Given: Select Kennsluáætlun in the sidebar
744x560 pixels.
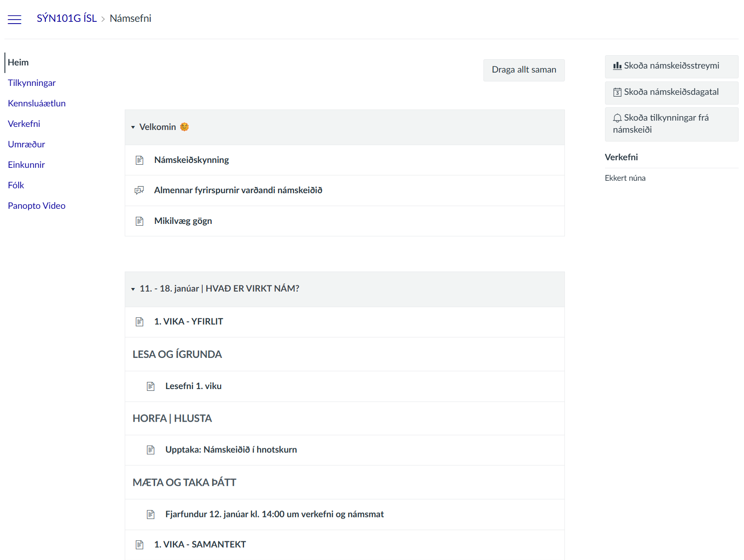Looking at the screenshot, I should (37, 103).
